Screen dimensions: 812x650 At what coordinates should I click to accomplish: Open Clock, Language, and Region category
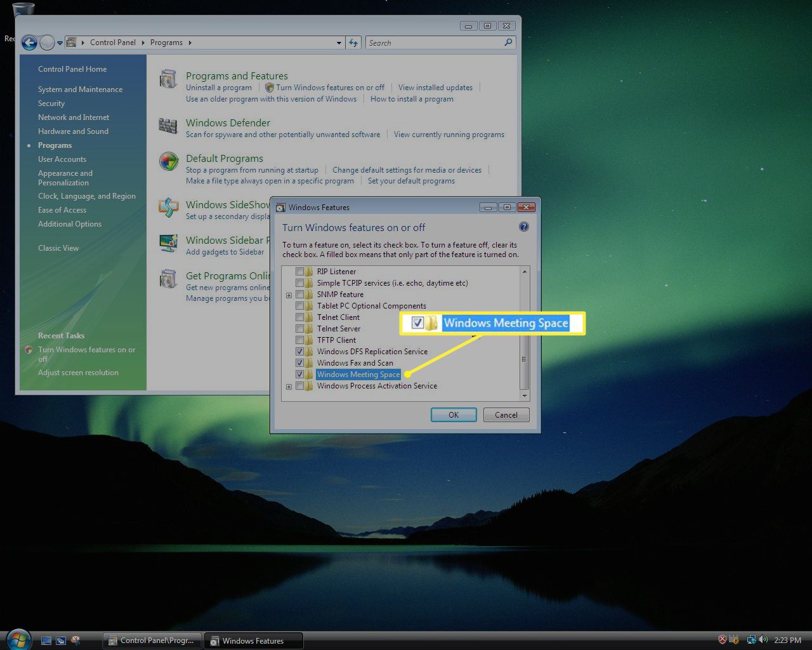[x=87, y=196]
